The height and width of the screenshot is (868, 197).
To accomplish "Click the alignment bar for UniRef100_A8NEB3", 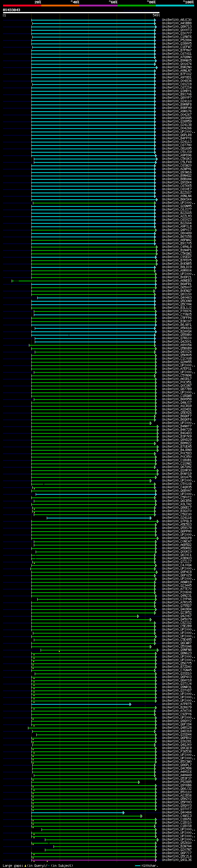I will coord(84,281).
